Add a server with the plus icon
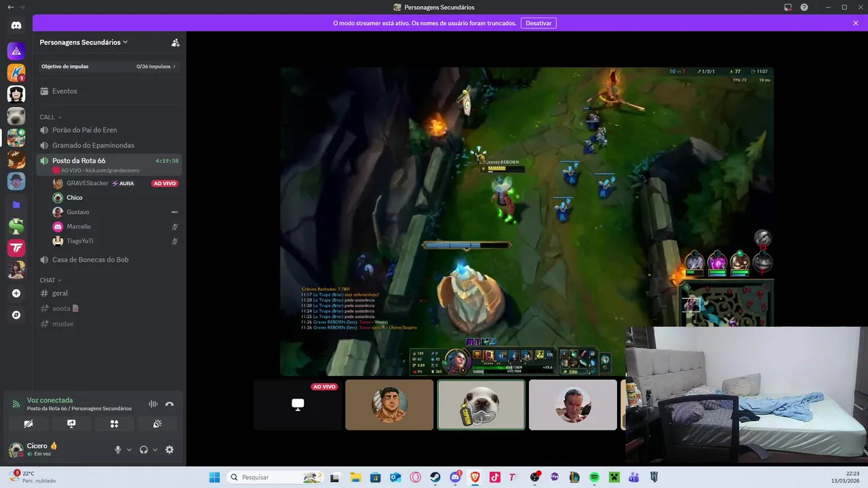The width and height of the screenshot is (868, 488). [16, 293]
